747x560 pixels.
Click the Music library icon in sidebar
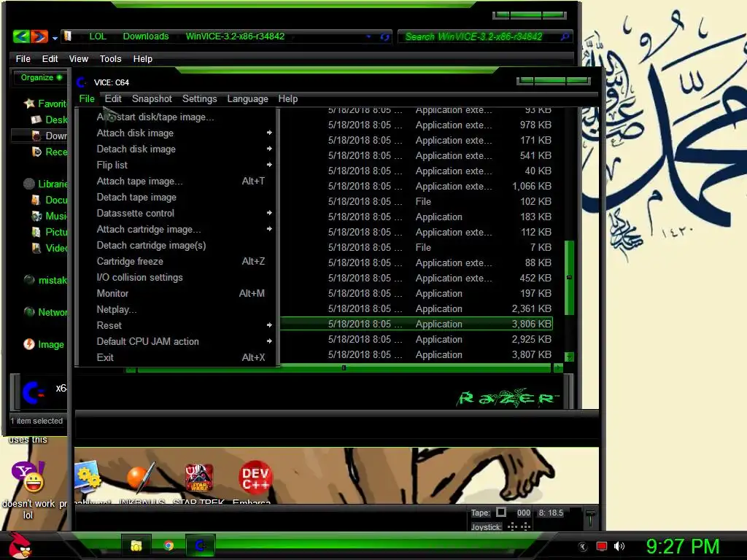point(36,216)
